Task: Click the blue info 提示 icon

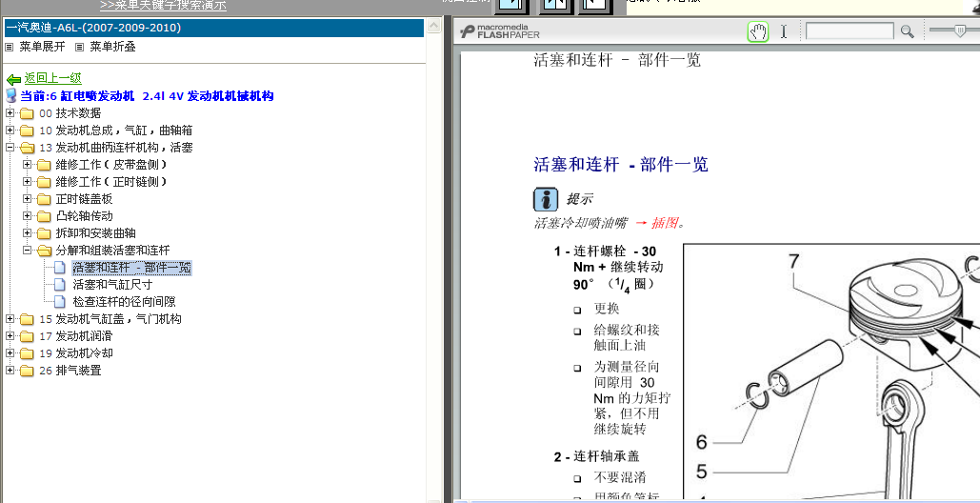Action: [546, 199]
